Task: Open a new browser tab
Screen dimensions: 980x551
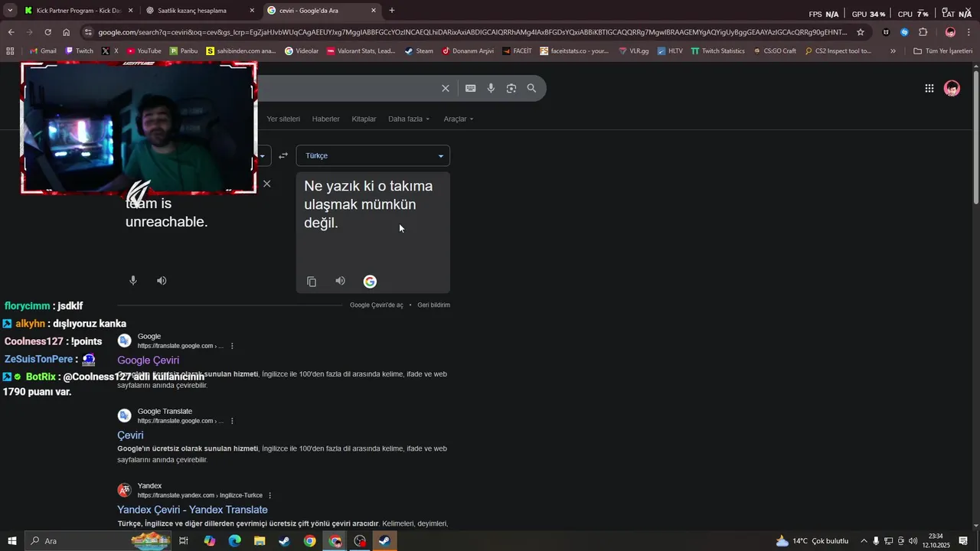Action: pyautogui.click(x=392, y=11)
